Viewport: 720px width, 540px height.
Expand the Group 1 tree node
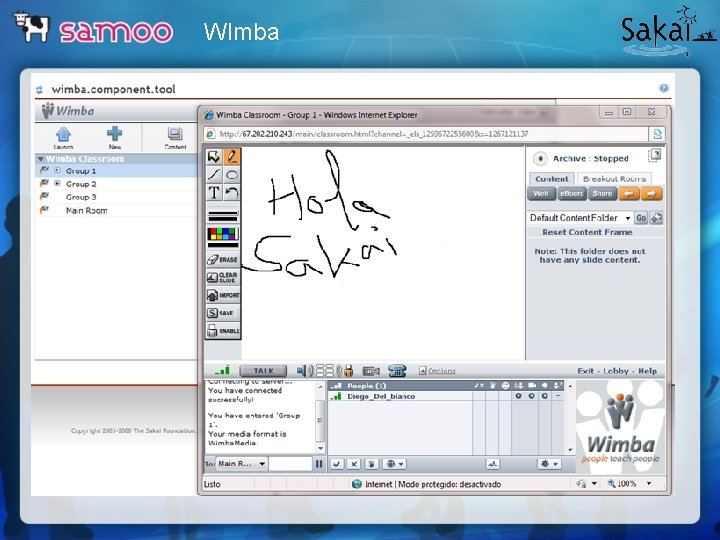[x=57, y=170]
